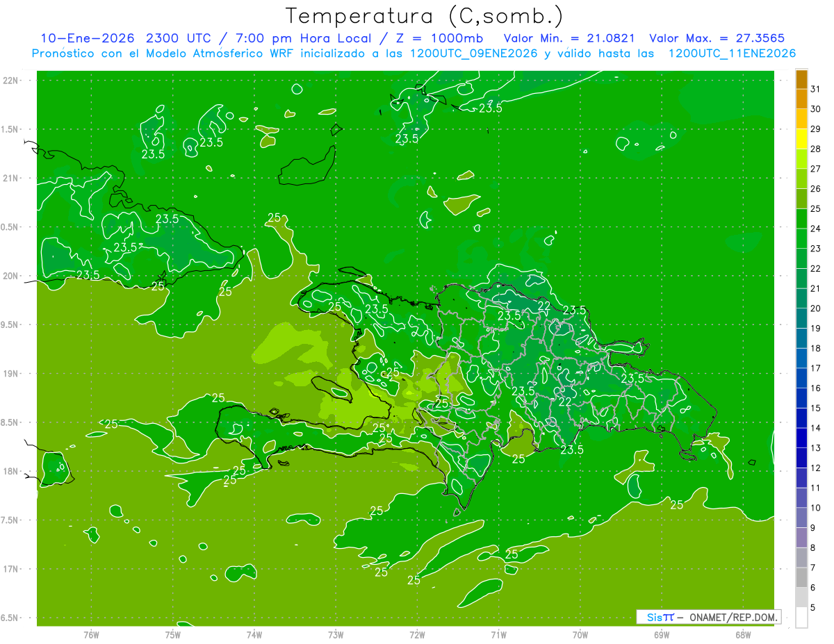Click the legend scale value 18

point(815,348)
